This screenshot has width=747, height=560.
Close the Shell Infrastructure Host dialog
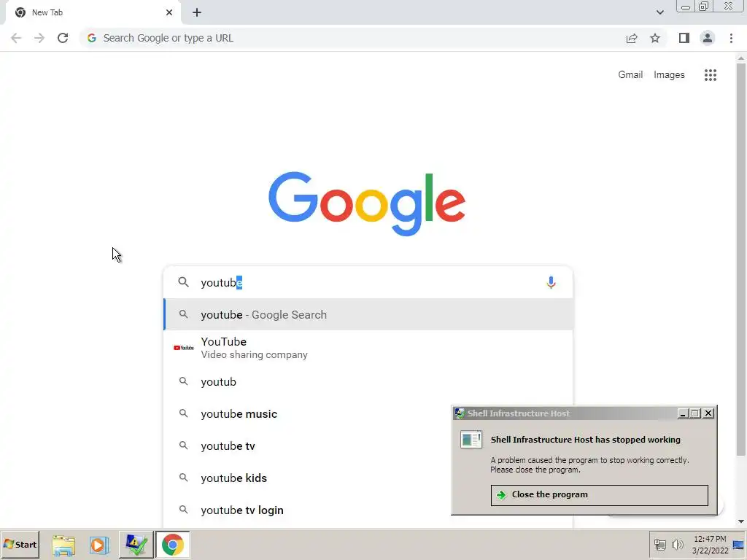708,413
